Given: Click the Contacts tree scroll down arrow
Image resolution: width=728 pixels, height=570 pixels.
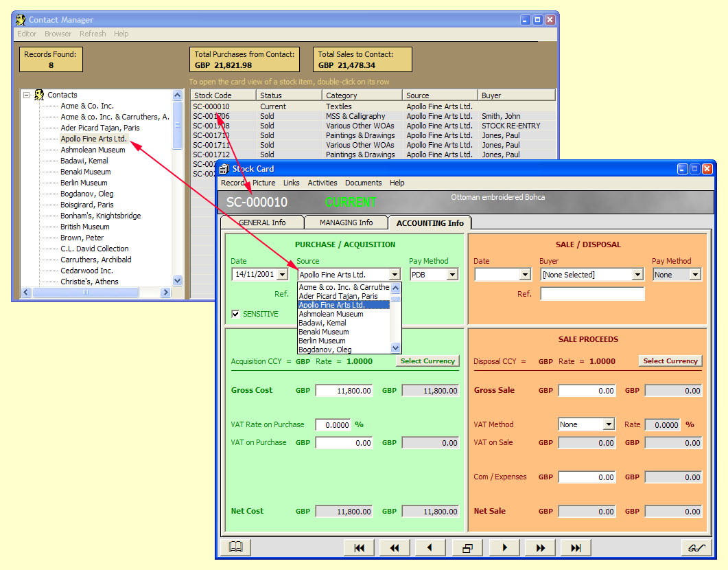Looking at the screenshot, I should click(177, 281).
